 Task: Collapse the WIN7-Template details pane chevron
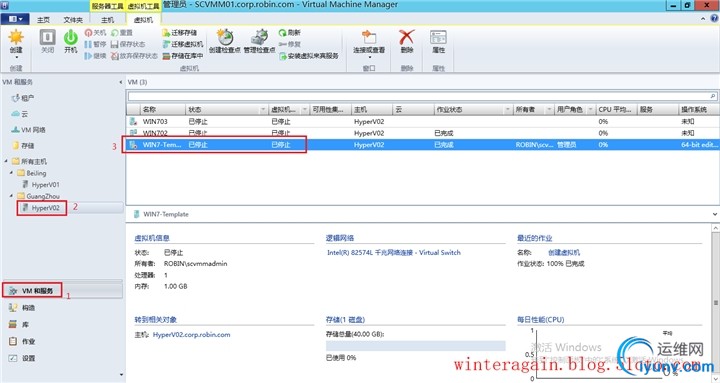tap(715, 214)
